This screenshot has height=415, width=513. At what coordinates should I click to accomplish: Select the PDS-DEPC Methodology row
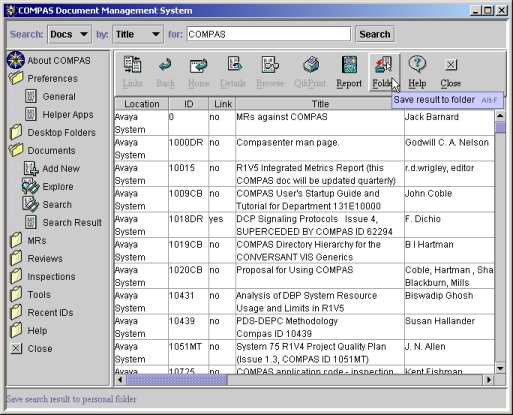pyautogui.click(x=304, y=327)
